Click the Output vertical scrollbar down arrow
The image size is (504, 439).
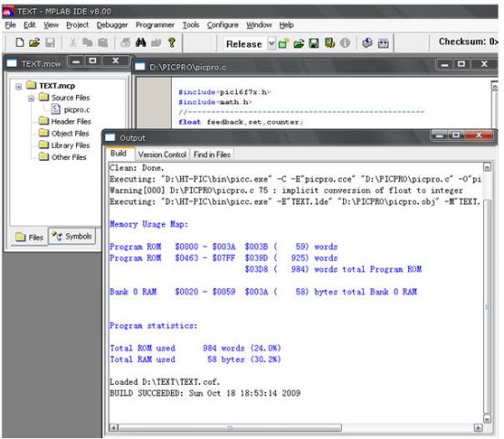(487, 419)
